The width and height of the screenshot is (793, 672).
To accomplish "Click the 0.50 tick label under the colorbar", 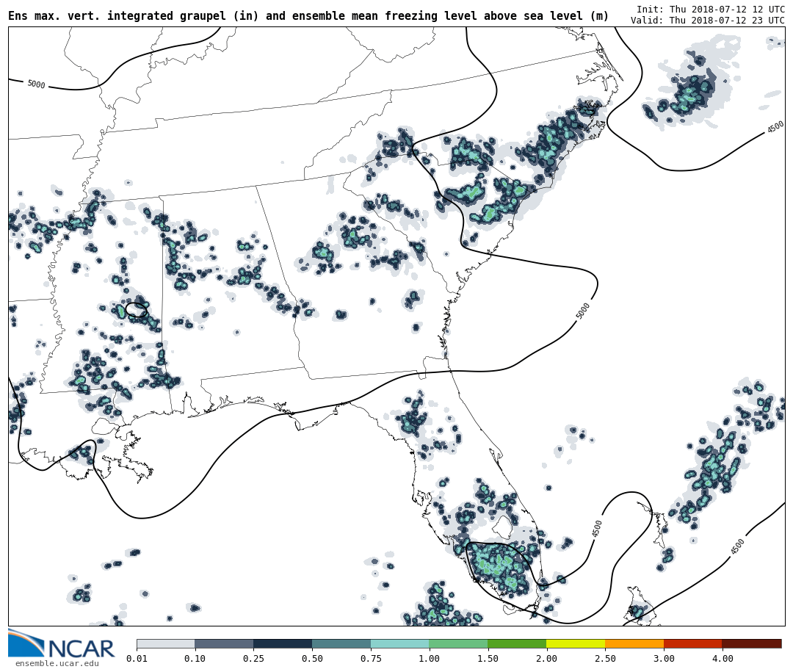I will coord(312,659).
